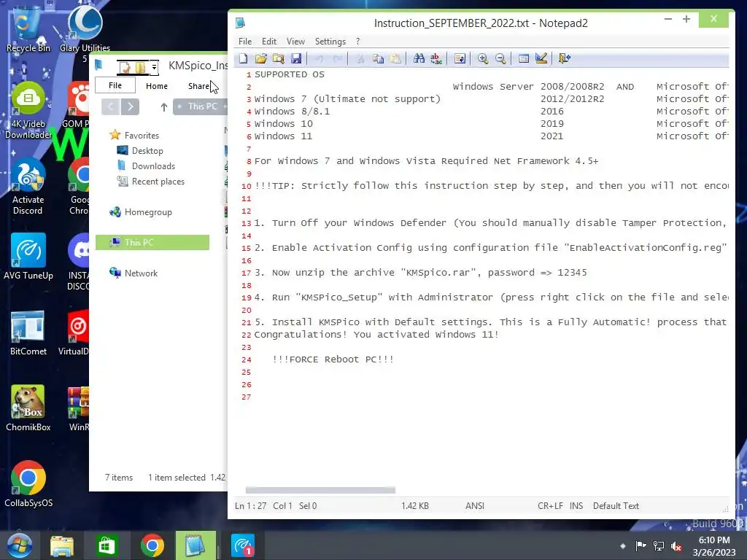This screenshot has width=747, height=560.
Task: Open Windows Store from taskbar
Action: pos(107,545)
